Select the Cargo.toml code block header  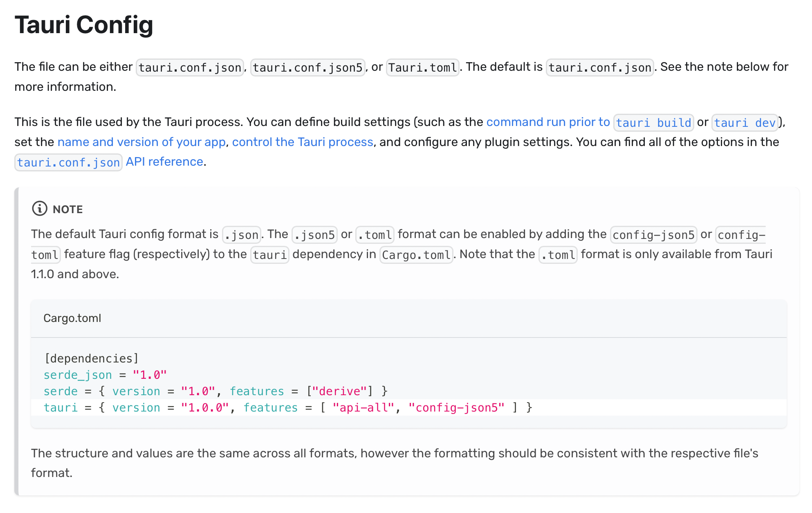point(72,318)
